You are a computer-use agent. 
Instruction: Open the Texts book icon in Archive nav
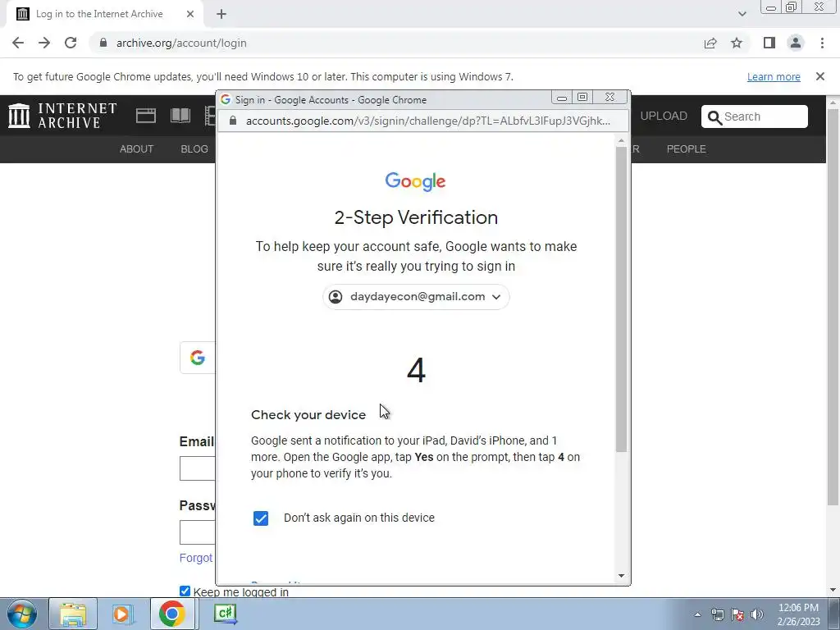pos(180,116)
